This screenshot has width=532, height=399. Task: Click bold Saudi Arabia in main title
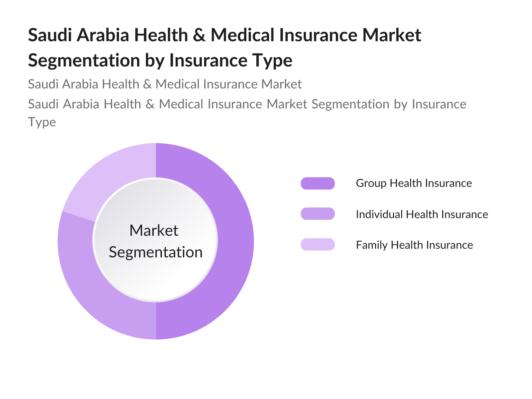coord(78,35)
